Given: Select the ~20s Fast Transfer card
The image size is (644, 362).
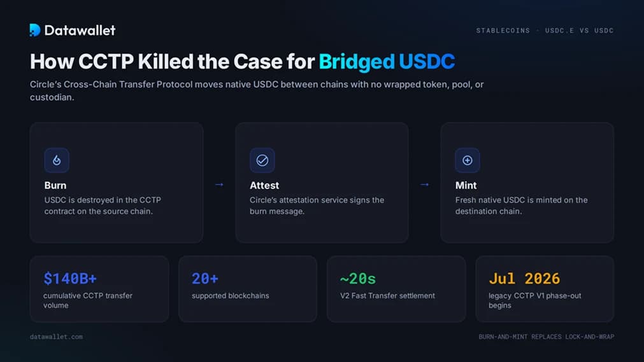Looking at the screenshot, I should click(396, 289).
